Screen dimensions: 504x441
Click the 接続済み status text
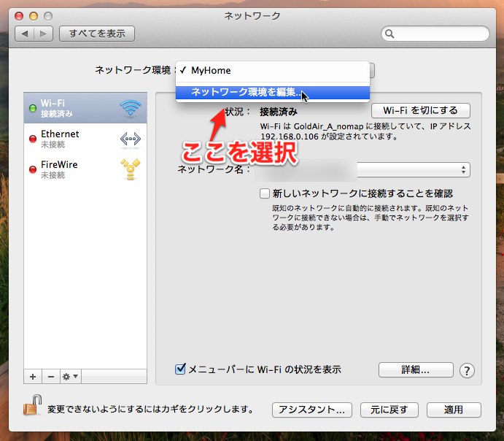coord(279,112)
